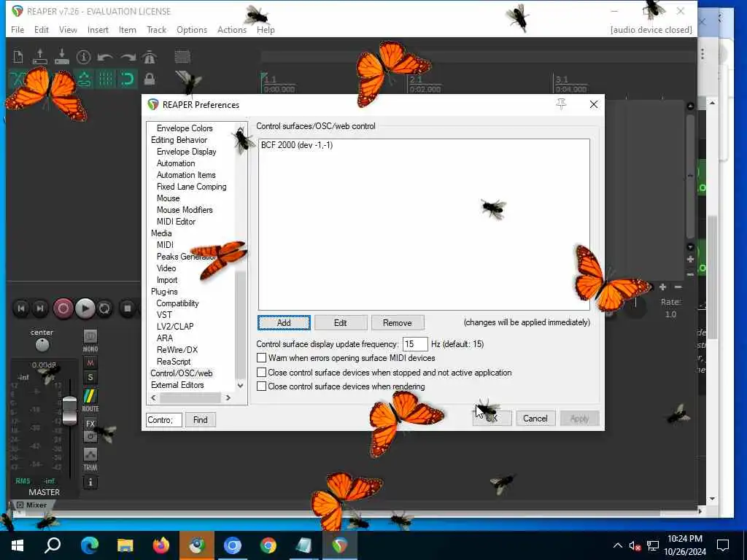The height and width of the screenshot is (560, 747).
Task: Open the File menu
Action: click(x=18, y=29)
